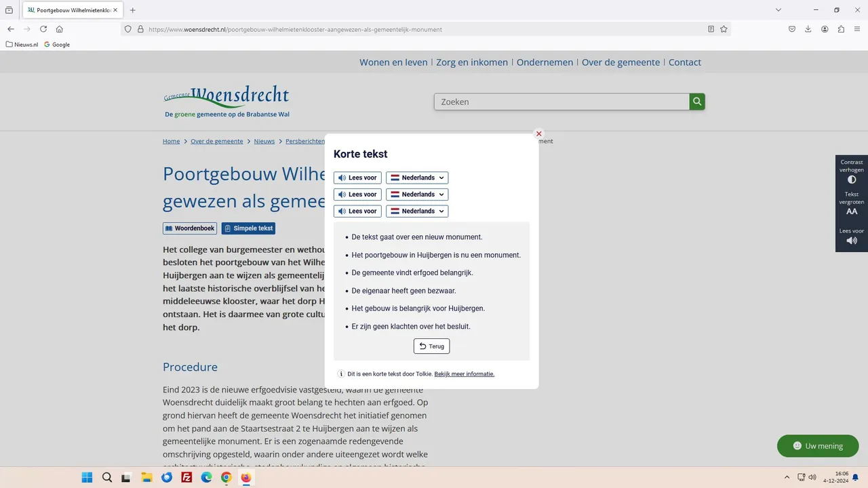
Task: Open the Uw mening feedback button
Action: tap(817, 446)
